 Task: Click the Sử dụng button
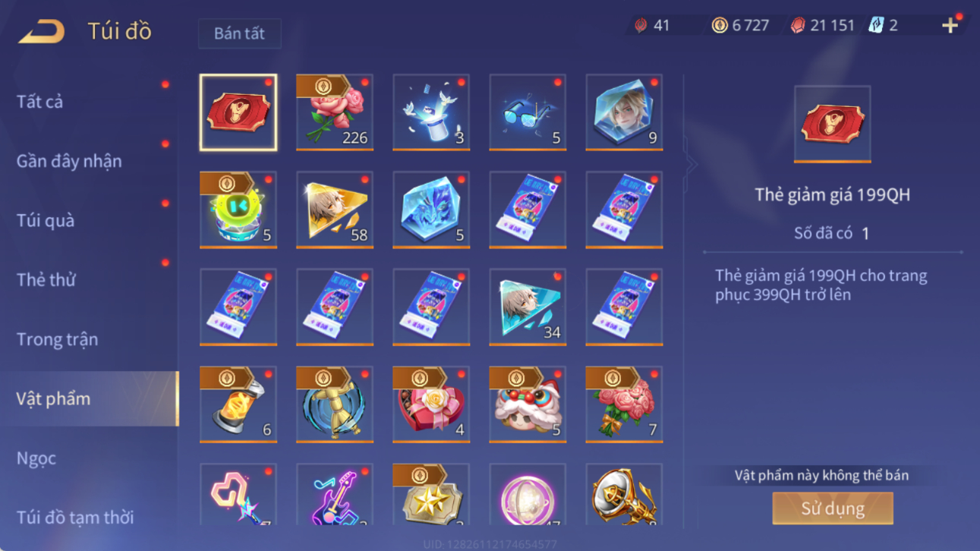click(833, 508)
